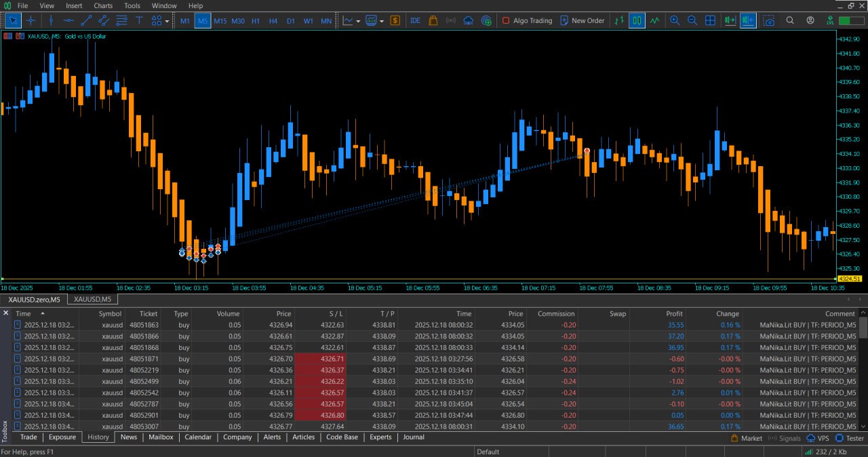The image size is (868, 457).
Task: Switch chart to line chart icon
Action: [x=654, y=21]
